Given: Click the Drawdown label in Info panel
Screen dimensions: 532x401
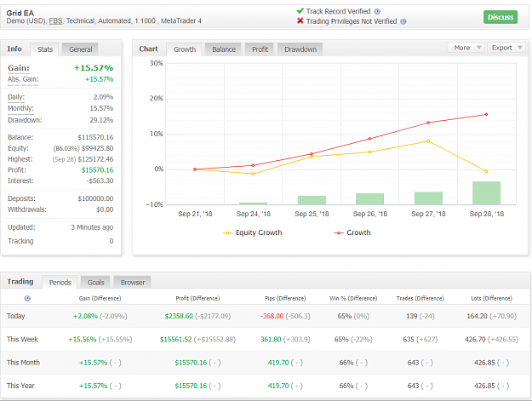Looking at the screenshot, I should [25, 120].
